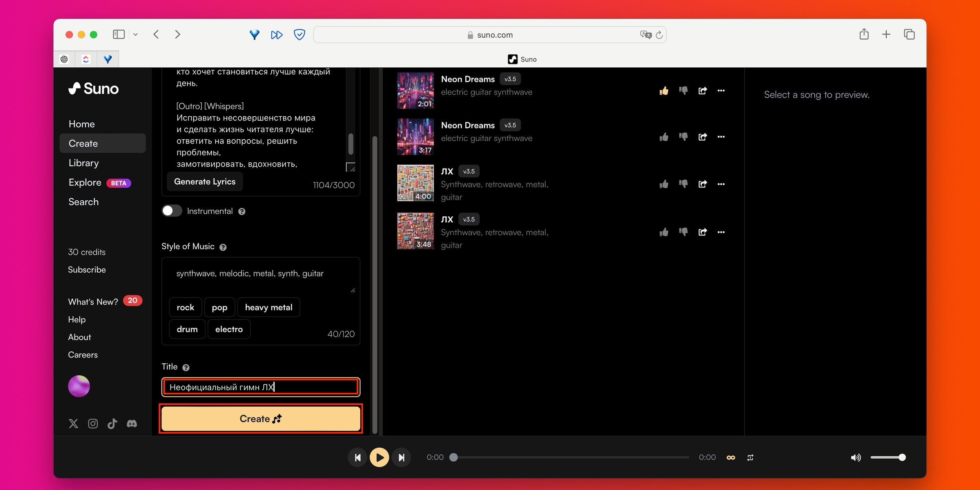
Task: Click Safari reload page icon
Action: click(x=659, y=35)
